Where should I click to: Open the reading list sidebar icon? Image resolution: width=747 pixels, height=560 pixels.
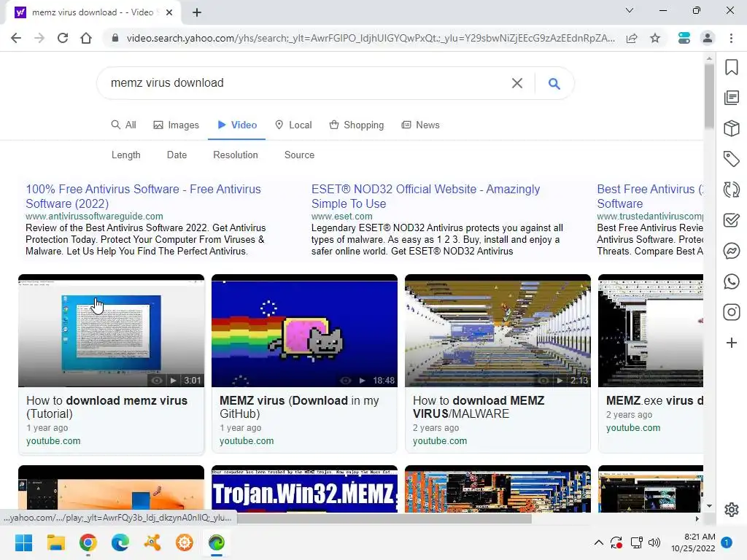731,98
